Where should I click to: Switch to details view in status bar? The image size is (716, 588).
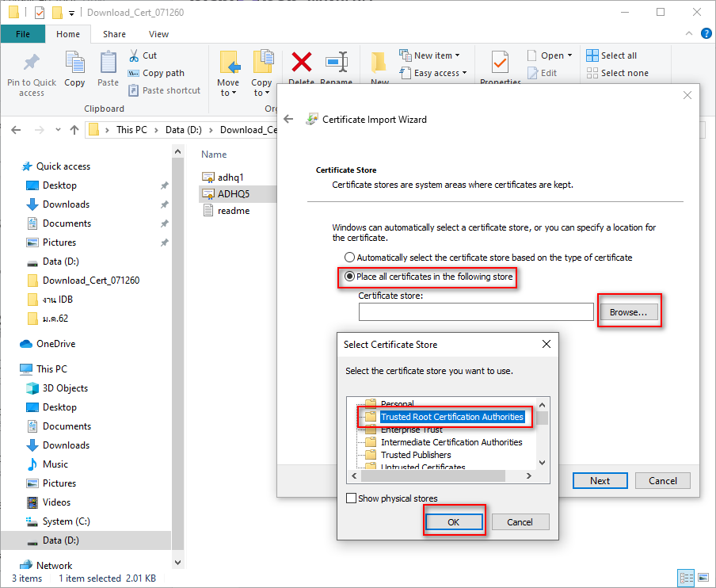687,578
